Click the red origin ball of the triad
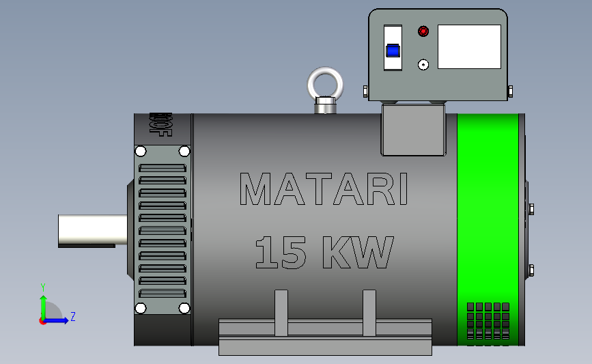 [x=42, y=321]
